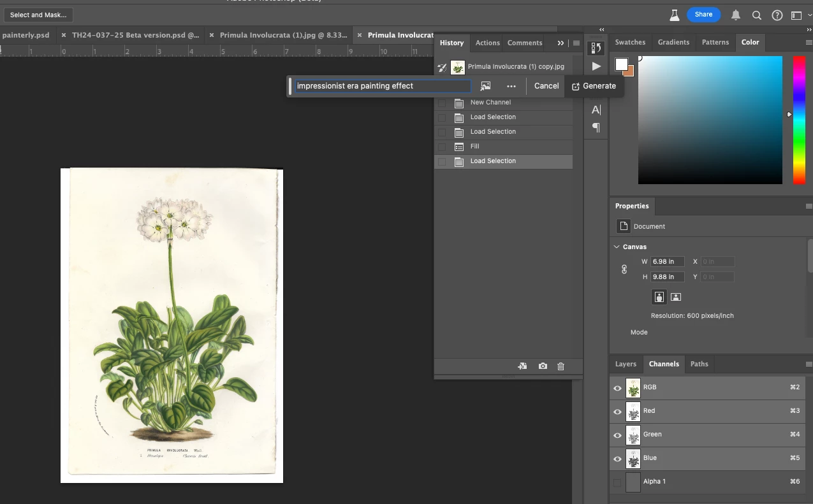The width and height of the screenshot is (813, 504).
Task: Click the reference image icon in prompt bar
Action: pyautogui.click(x=486, y=86)
